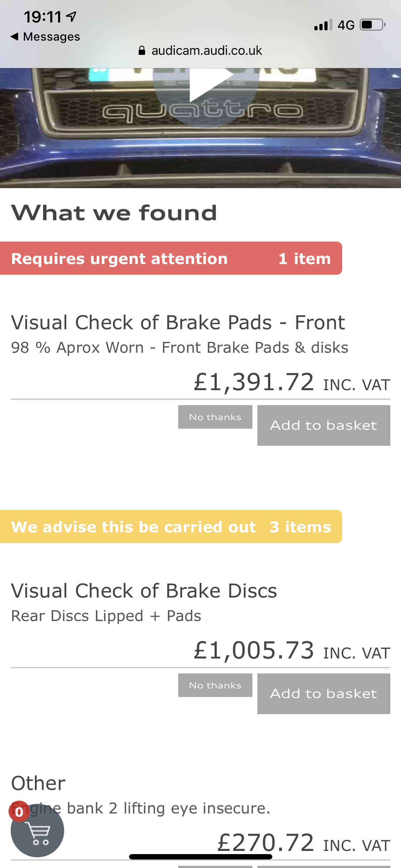
Task: Tap the battery status icon
Action: coord(372,25)
